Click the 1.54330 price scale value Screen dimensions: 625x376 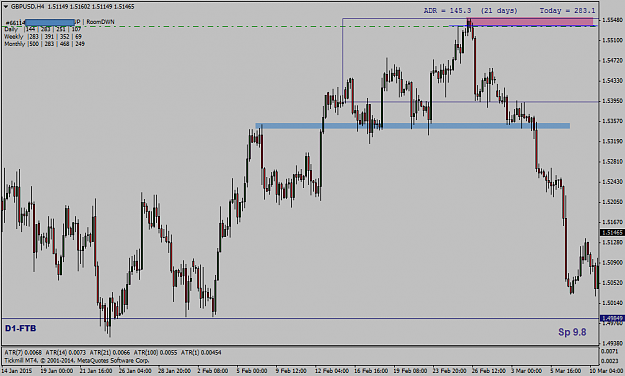(613, 81)
